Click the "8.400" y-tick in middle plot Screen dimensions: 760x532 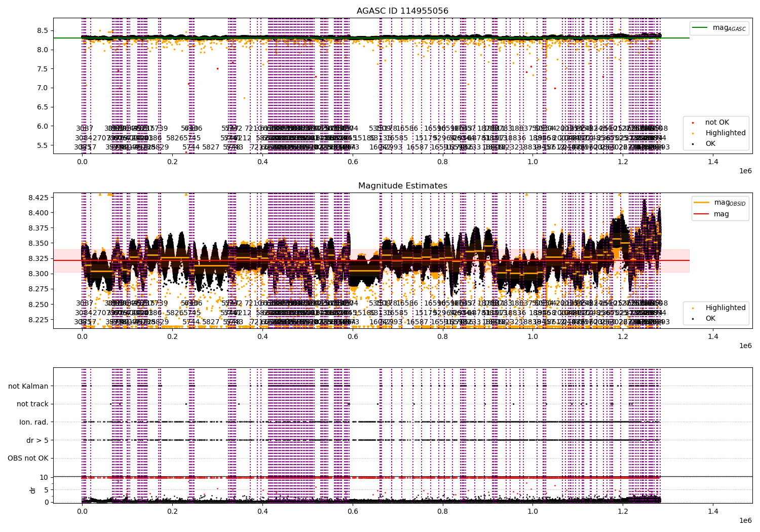(39, 213)
